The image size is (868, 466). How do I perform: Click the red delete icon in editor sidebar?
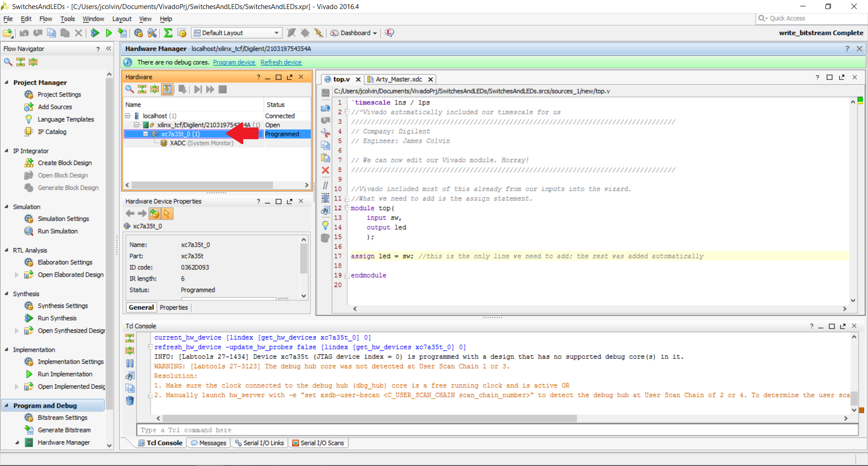click(x=325, y=170)
